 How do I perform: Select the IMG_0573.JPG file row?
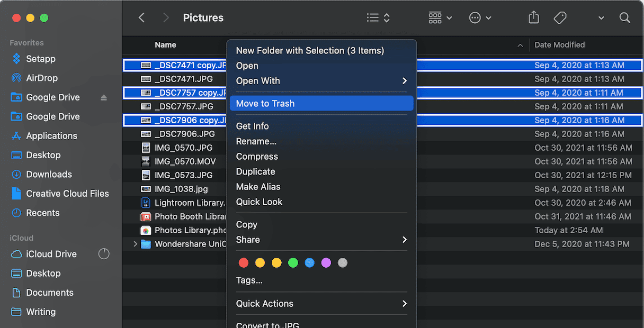183,175
